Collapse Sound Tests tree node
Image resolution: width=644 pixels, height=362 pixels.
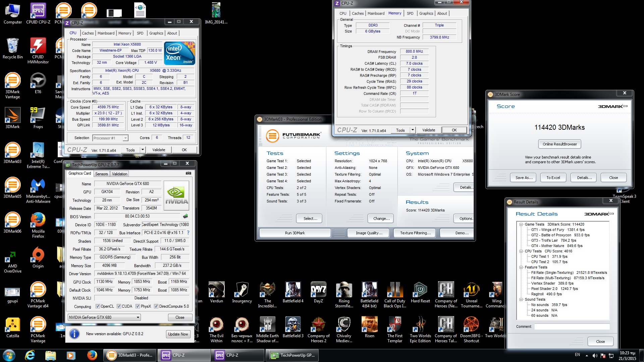[x=521, y=299]
